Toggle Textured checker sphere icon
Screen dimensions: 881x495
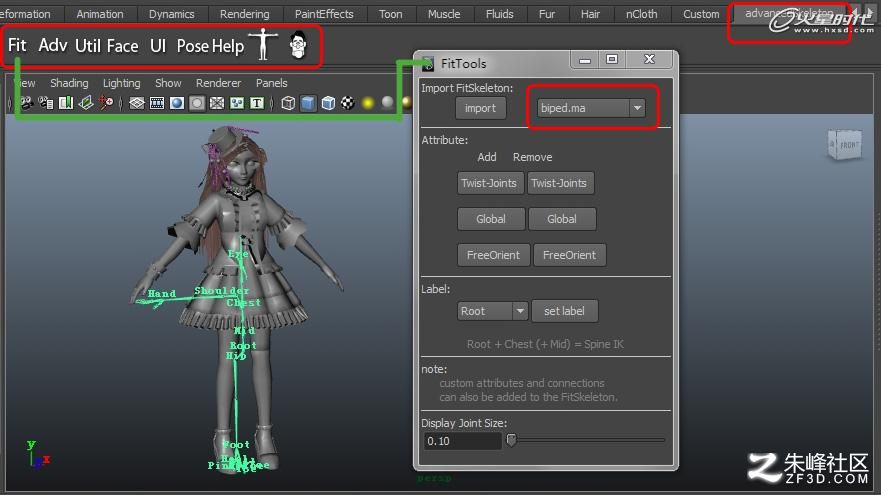point(348,103)
